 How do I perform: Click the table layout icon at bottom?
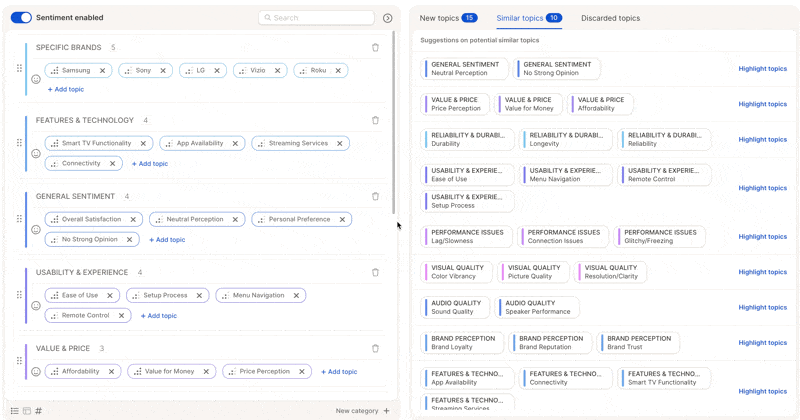[27, 411]
